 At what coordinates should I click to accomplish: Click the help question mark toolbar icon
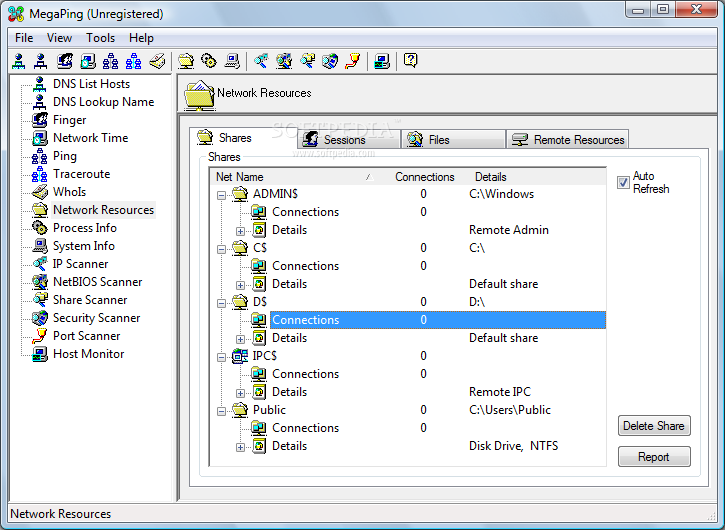coord(411,61)
